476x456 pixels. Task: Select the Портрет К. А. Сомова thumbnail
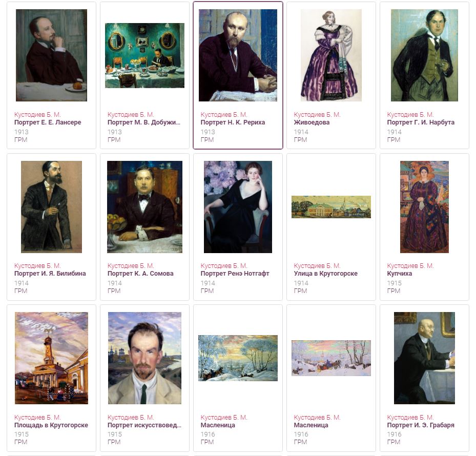coord(144,207)
